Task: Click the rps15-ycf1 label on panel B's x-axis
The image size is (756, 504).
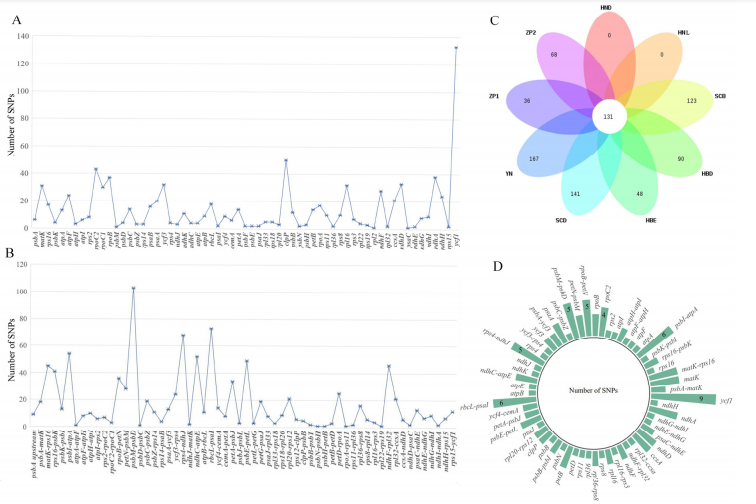Action: 453,450
